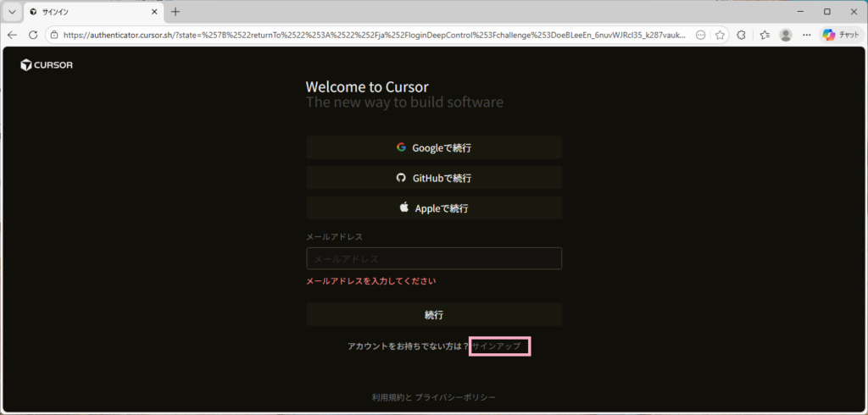Continue with Google (Googleで続行)
The image size is (868, 415).
coord(434,147)
